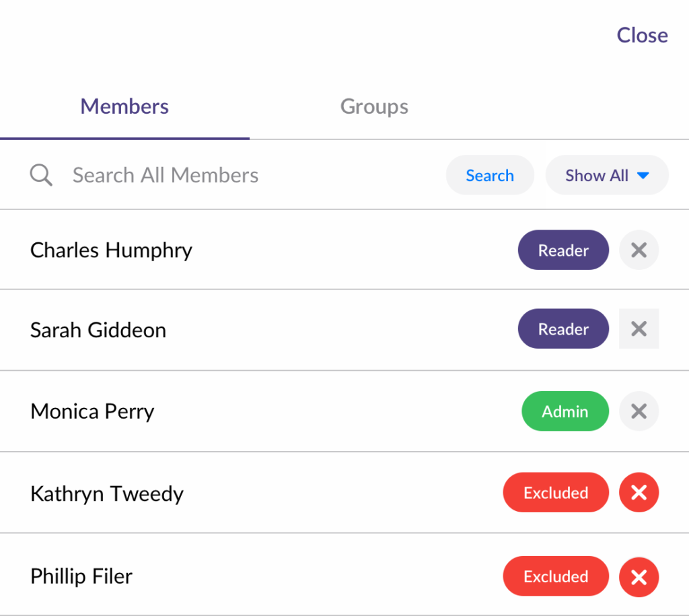Select the Monica Perry member name
This screenshot has height=616, width=689.
pos(92,411)
